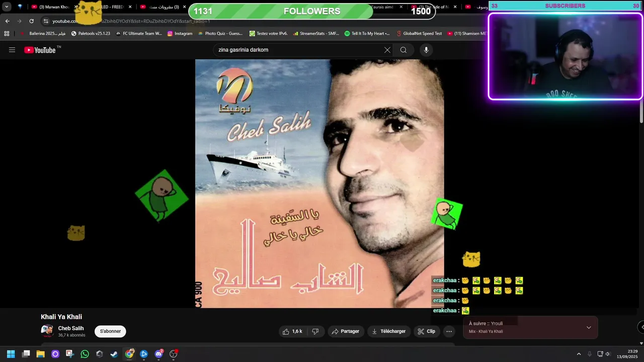Dislike the video with thumbs-down

315,331
